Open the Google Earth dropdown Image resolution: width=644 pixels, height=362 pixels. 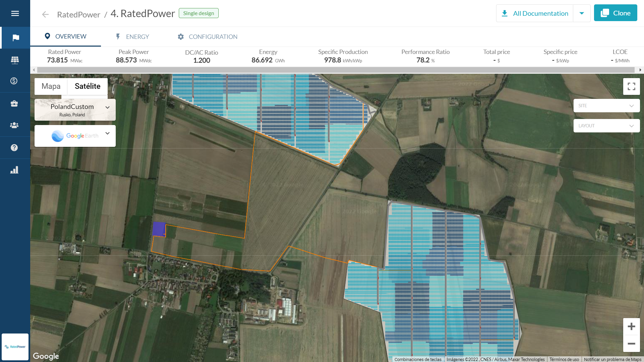pos(75,136)
